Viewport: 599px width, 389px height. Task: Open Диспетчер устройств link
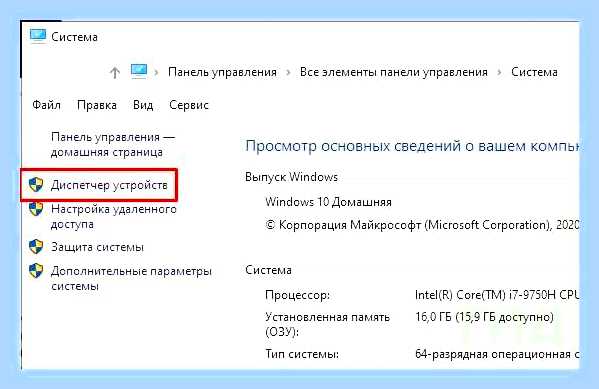[x=109, y=185]
